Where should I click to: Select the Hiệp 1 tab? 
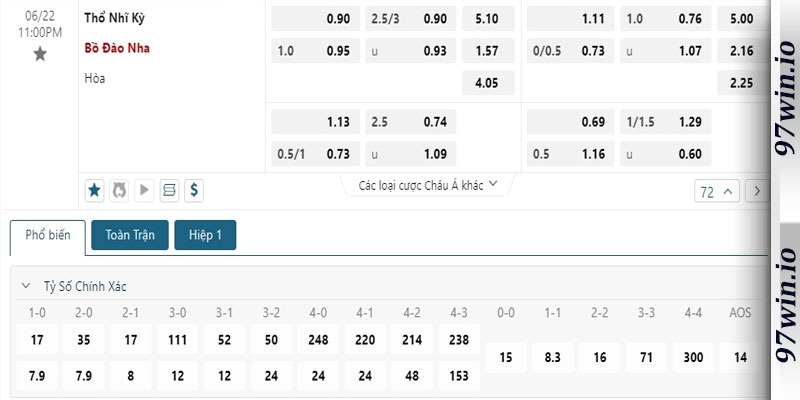tap(205, 235)
